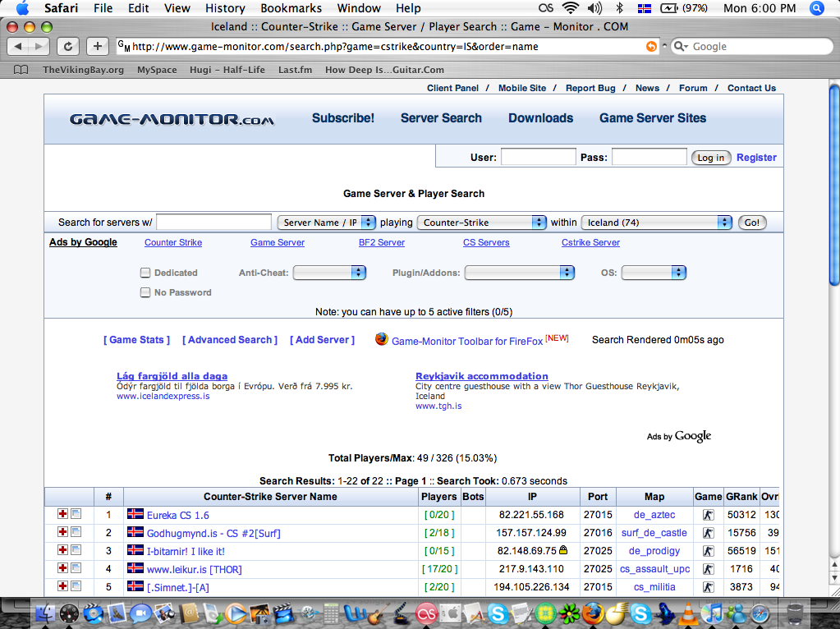Open the Plugin/Addons filter dropdown
840x629 pixels.
(x=519, y=273)
